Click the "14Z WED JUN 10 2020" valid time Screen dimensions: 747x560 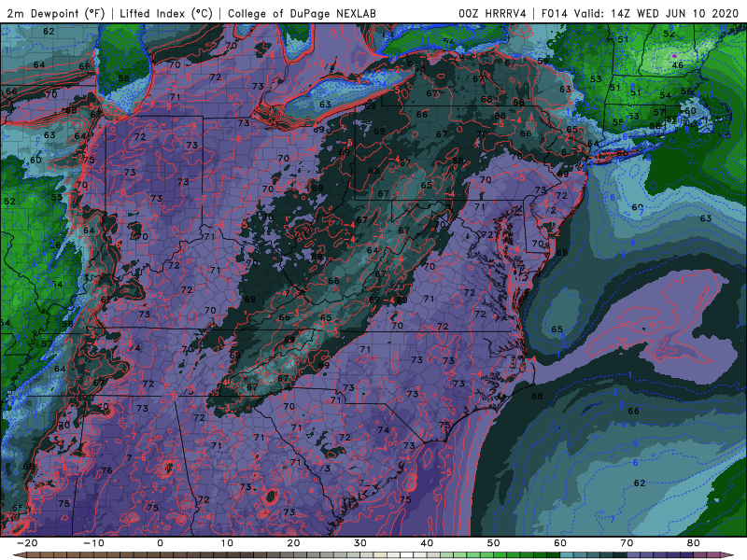click(676, 13)
